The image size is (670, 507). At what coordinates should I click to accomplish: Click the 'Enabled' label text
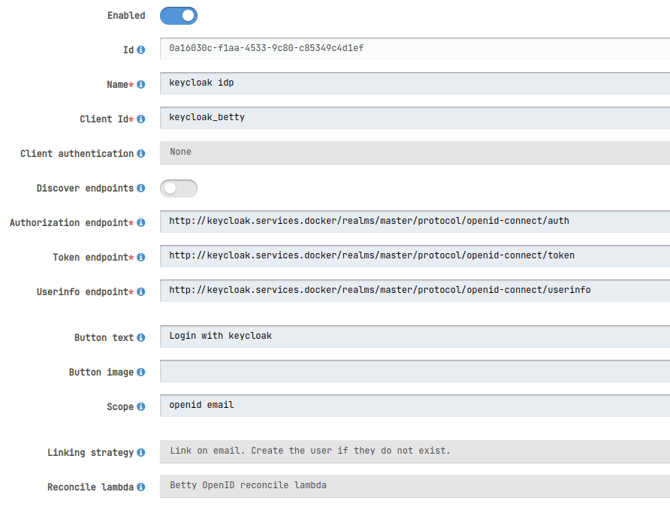pos(126,16)
